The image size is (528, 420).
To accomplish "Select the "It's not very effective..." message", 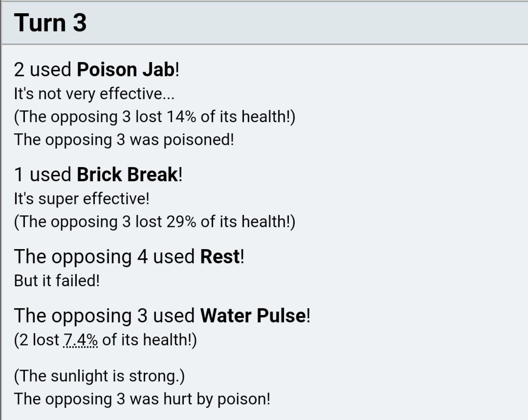I will click(91, 94).
